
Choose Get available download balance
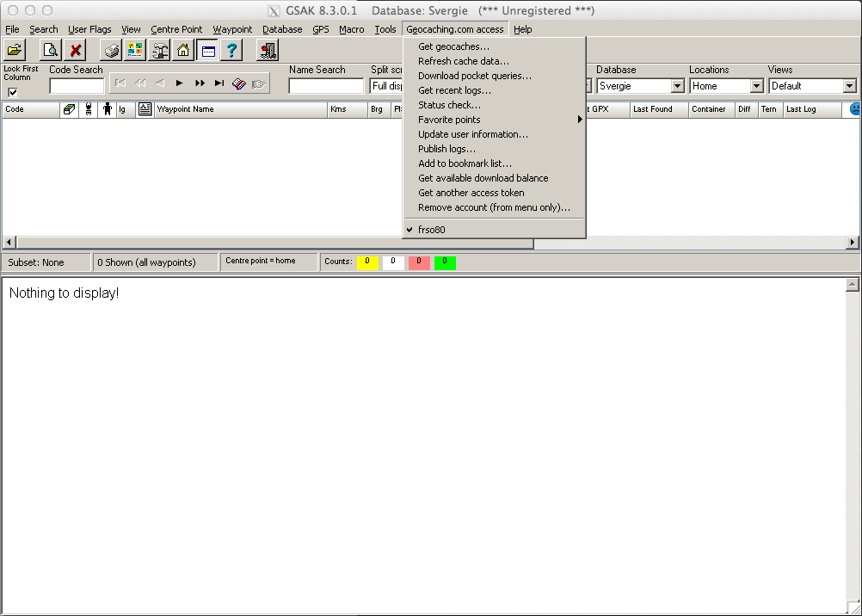pyautogui.click(x=494, y=178)
